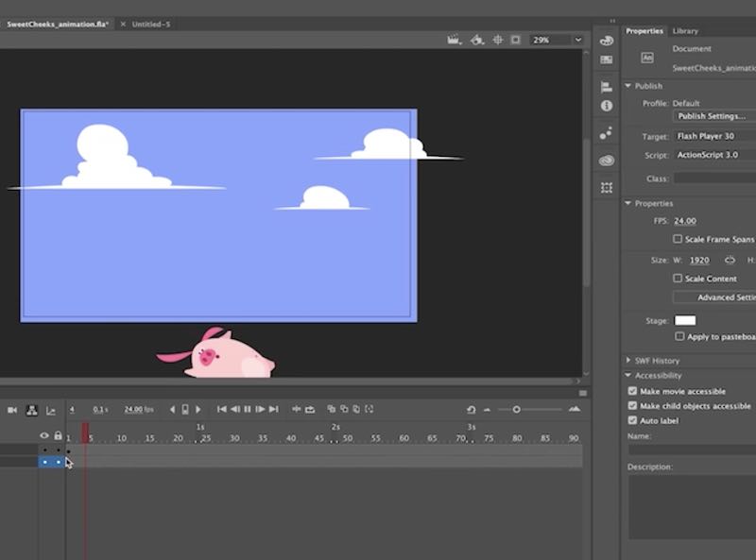The image size is (756, 560).
Task: Step forward one frame
Action: tap(260, 409)
